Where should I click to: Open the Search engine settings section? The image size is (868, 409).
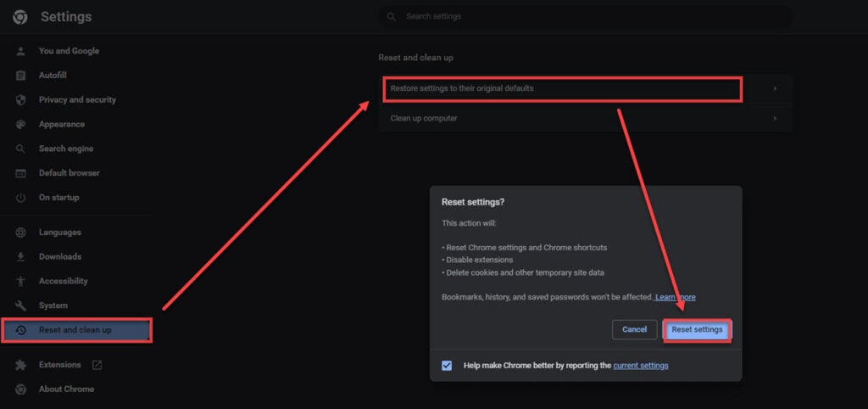coord(66,148)
